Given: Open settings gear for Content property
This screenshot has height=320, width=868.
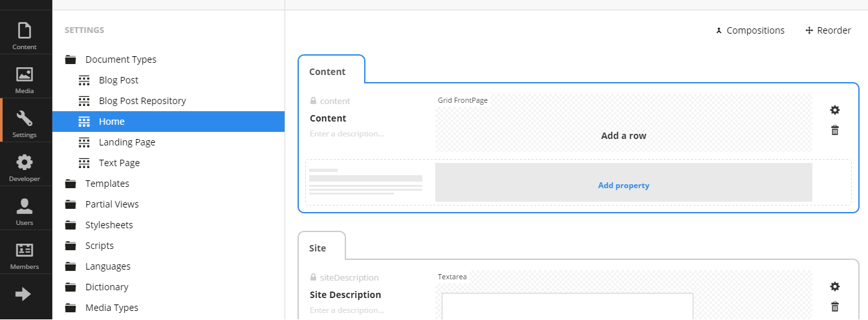Looking at the screenshot, I should (835, 110).
